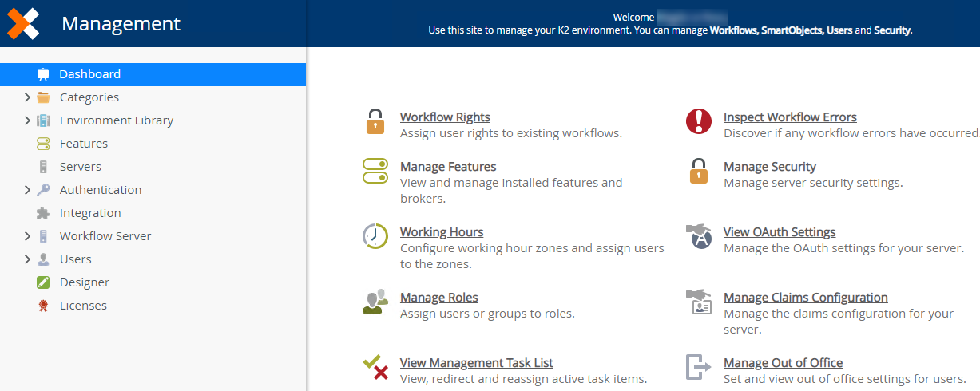Click the Manage Roles users icon
This screenshot has height=391, width=980.
(375, 302)
